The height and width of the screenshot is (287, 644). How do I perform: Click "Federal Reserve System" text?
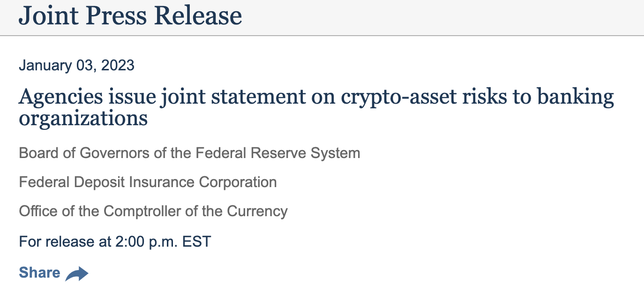[277, 153]
